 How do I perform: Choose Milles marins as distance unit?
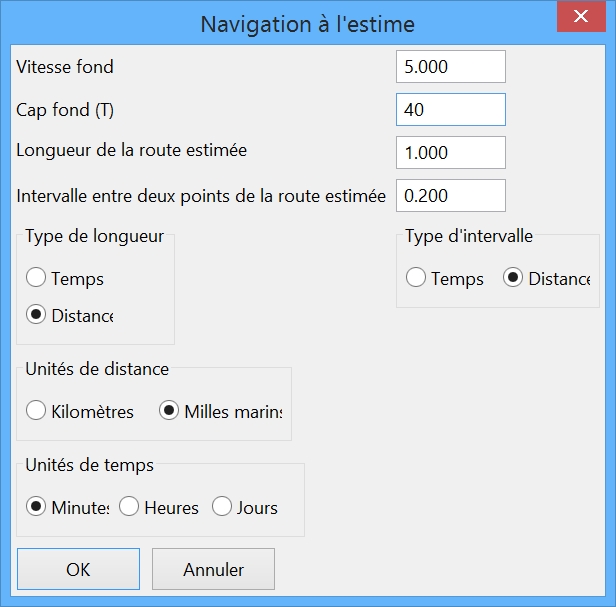pos(169,411)
